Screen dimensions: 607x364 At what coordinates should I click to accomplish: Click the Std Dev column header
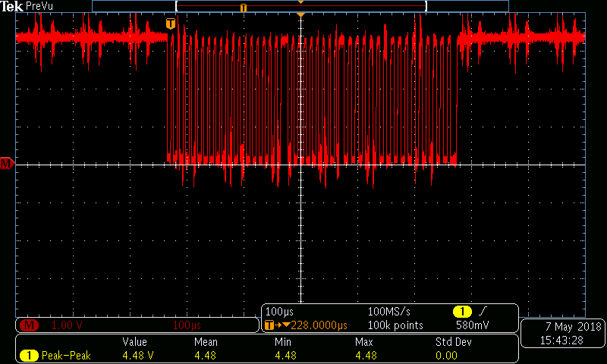pyautogui.click(x=453, y=342)
